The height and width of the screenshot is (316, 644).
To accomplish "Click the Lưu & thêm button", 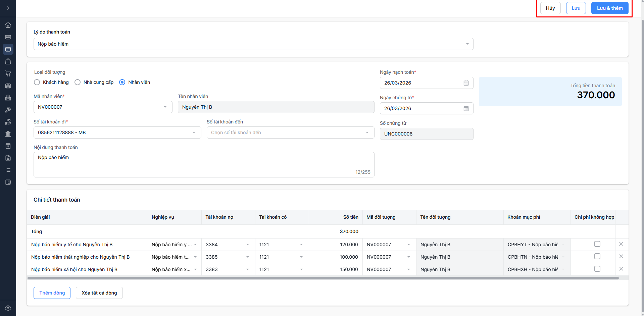I will click(609, 8).
